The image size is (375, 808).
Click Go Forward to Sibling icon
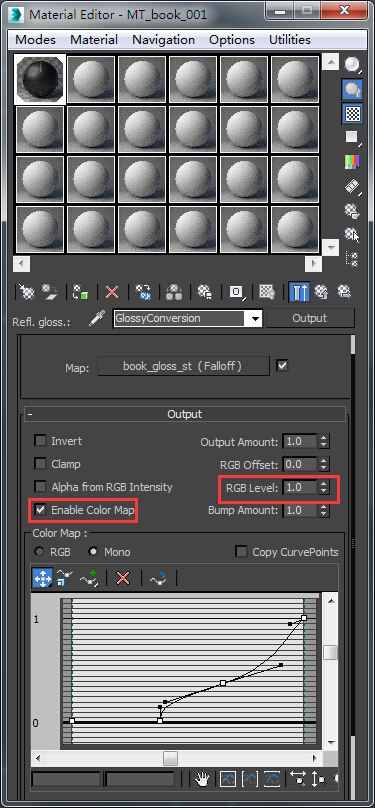click(x=344, y=292)
